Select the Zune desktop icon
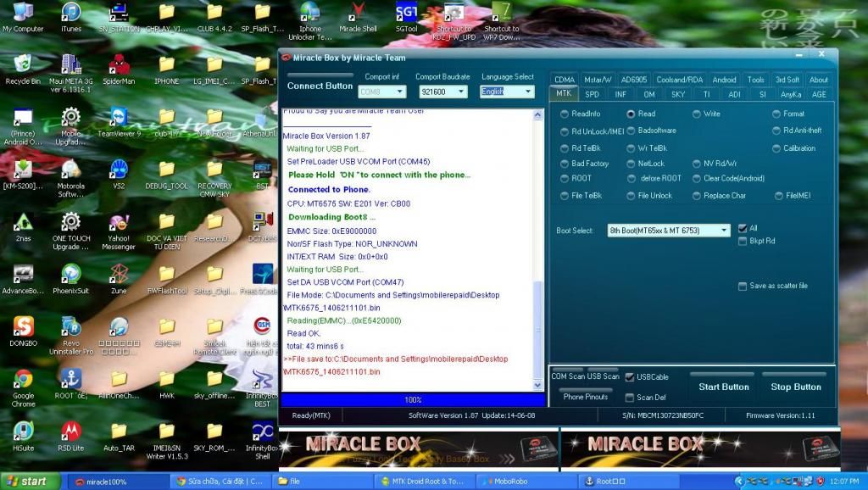 tap(119, 279)
